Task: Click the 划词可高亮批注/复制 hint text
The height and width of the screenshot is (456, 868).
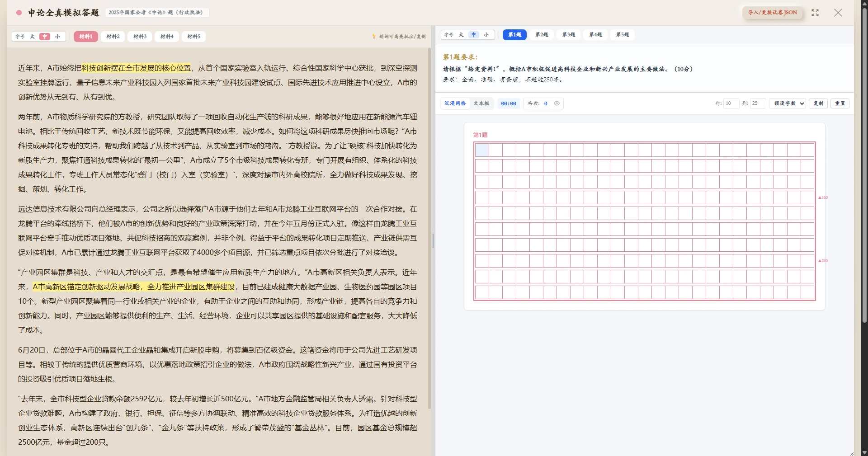Action: click(402, 37)
